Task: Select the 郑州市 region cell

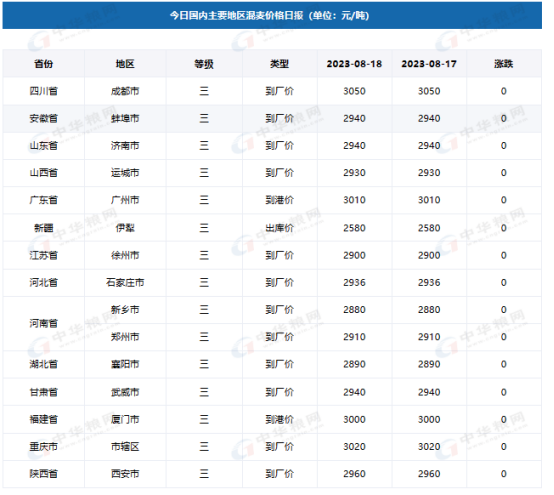Action: (x=125, y=337)
